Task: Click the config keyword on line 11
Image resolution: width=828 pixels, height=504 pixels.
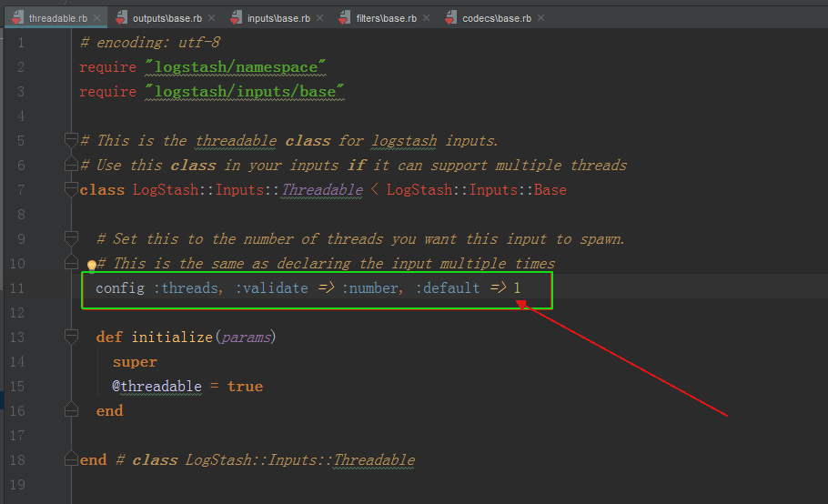Action: (120, 288)
